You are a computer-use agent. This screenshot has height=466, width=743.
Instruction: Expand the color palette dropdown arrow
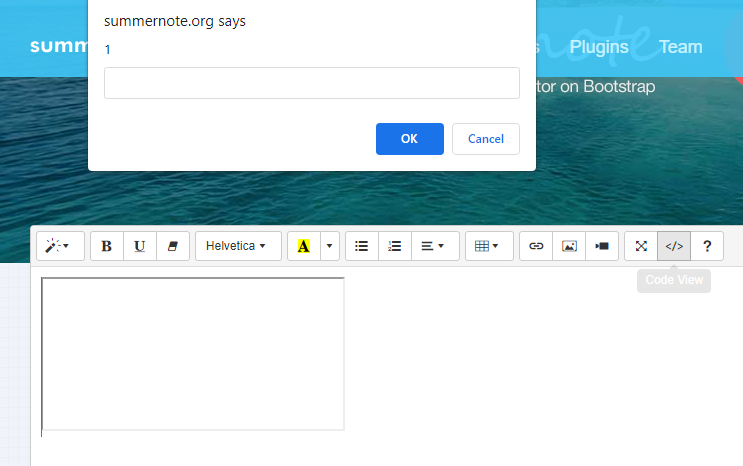330,246
